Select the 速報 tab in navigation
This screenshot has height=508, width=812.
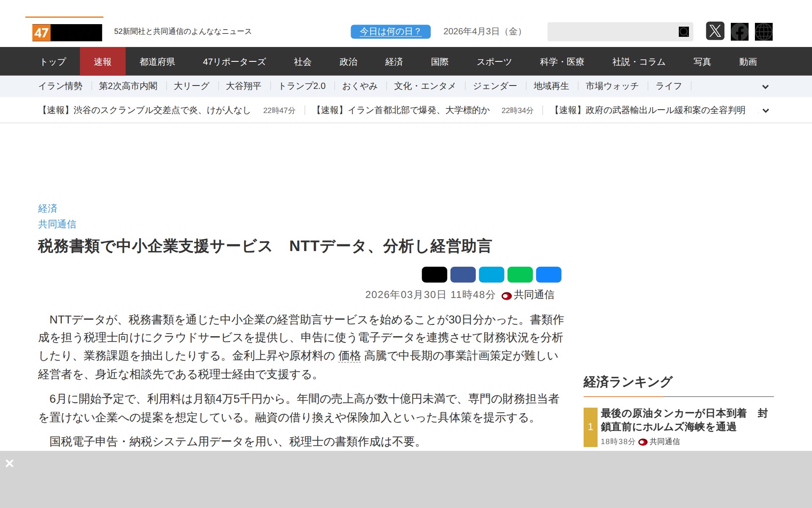click(102, 62)
